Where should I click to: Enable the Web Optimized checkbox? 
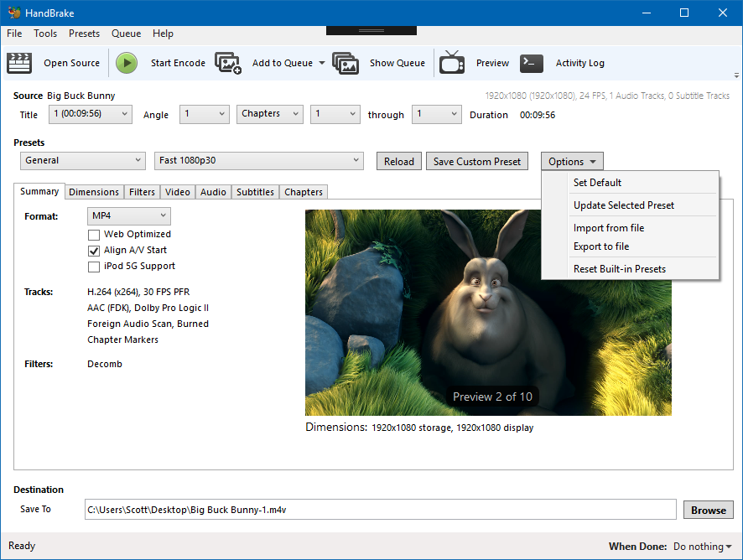(94, 235)
